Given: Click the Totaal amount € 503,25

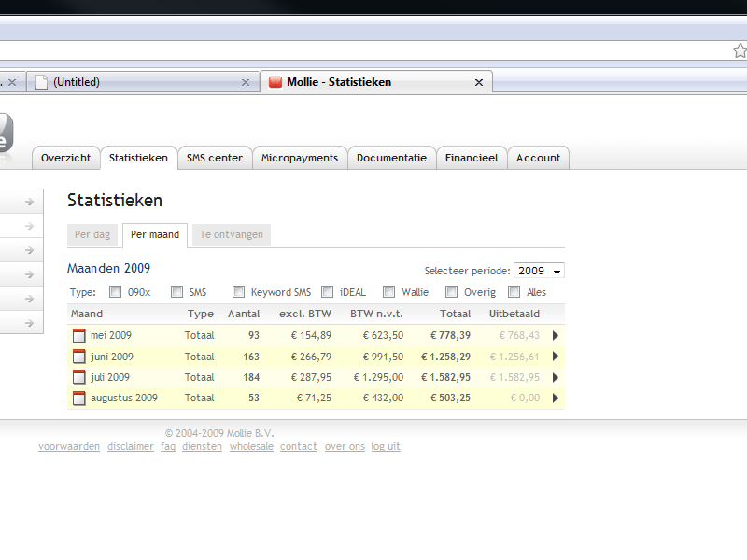Looking at the screenshot, I should 451,399.
